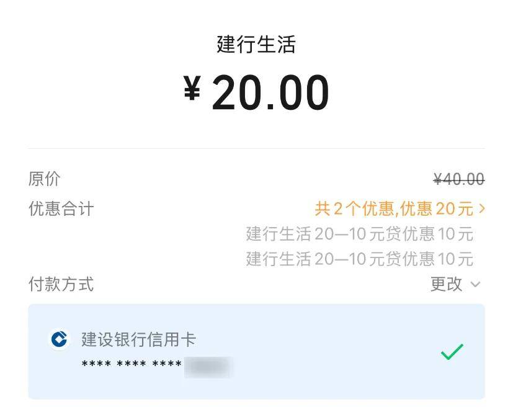Click the 20.00 payment amount
This screenshot has width=513, height=420.
(x=270, y=93)
